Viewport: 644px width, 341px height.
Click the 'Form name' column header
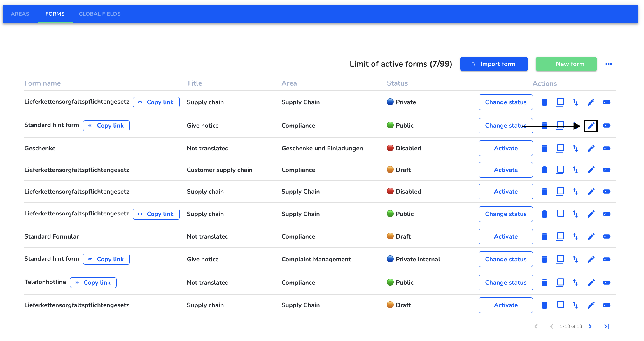point(43,83)
